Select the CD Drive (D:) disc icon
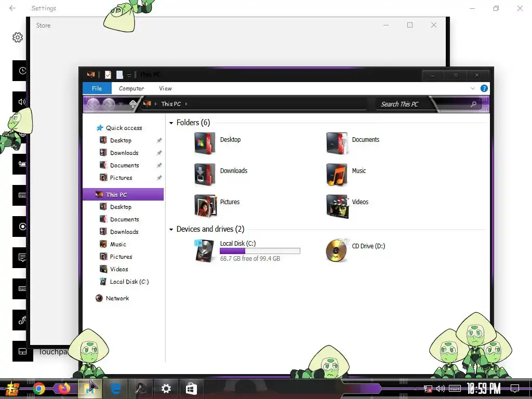The height and width of the screenshot is (399, 532). coord(337,250)
